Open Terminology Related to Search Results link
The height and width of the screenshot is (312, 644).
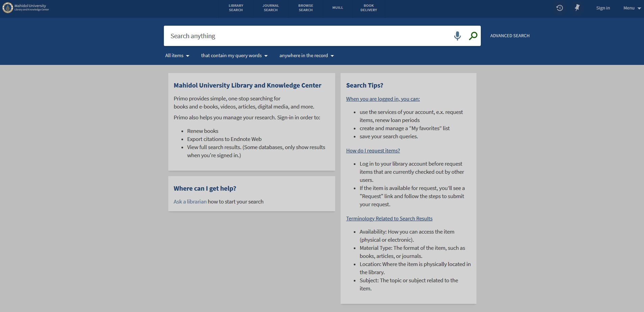[389, 219]
